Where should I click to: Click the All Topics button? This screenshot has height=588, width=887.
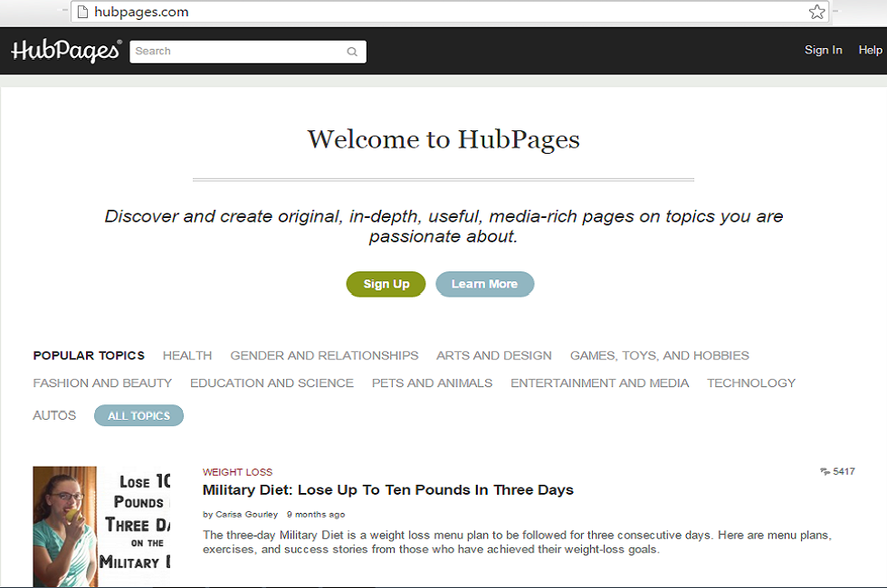(138, 415)
